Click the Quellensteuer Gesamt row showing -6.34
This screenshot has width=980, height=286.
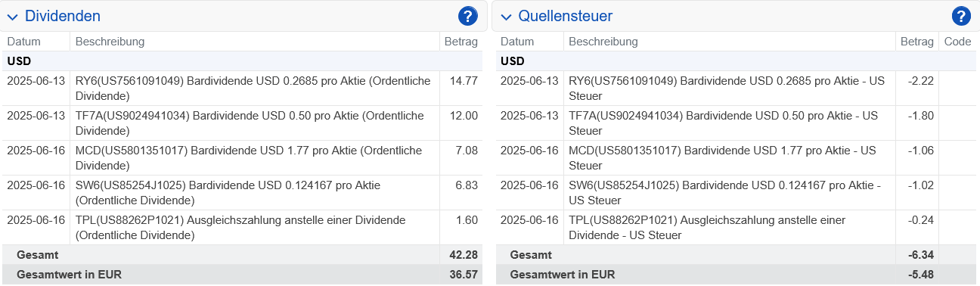(x=736, y=255)
